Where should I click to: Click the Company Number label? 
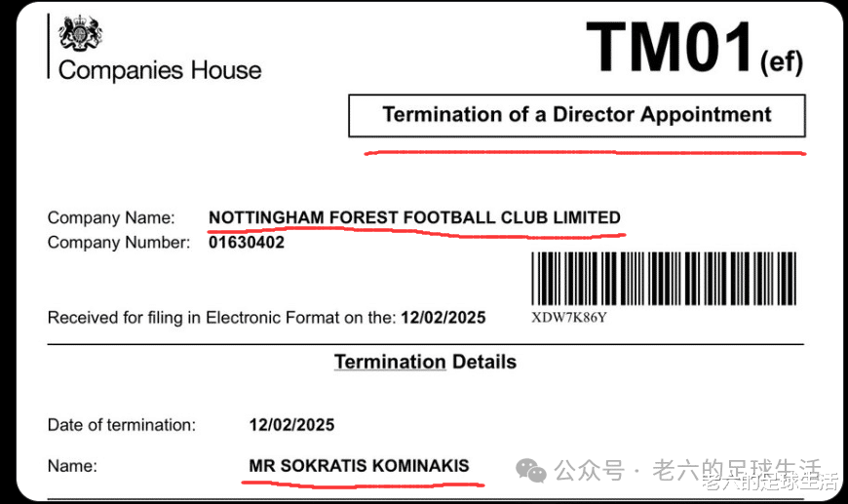119,243
